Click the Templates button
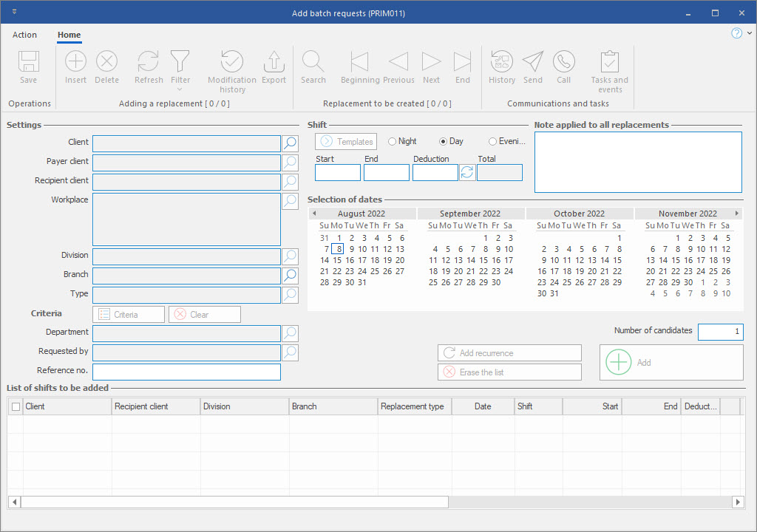 346,141
